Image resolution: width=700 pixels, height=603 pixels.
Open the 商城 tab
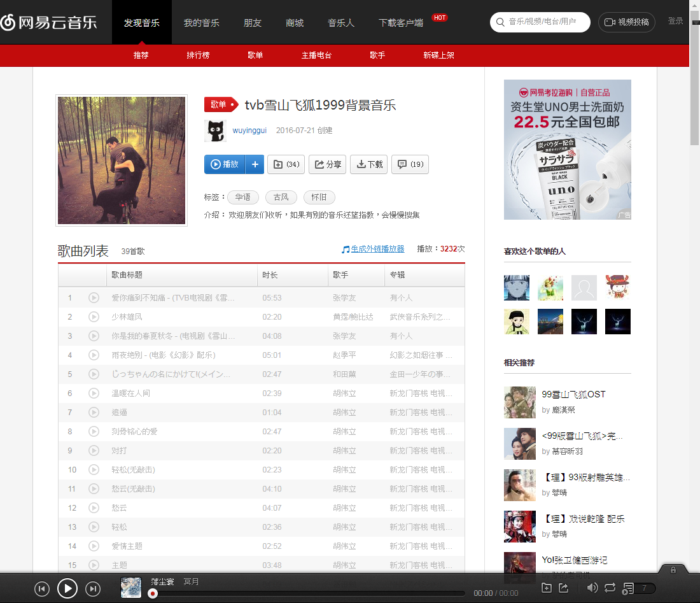click(294, 23)
